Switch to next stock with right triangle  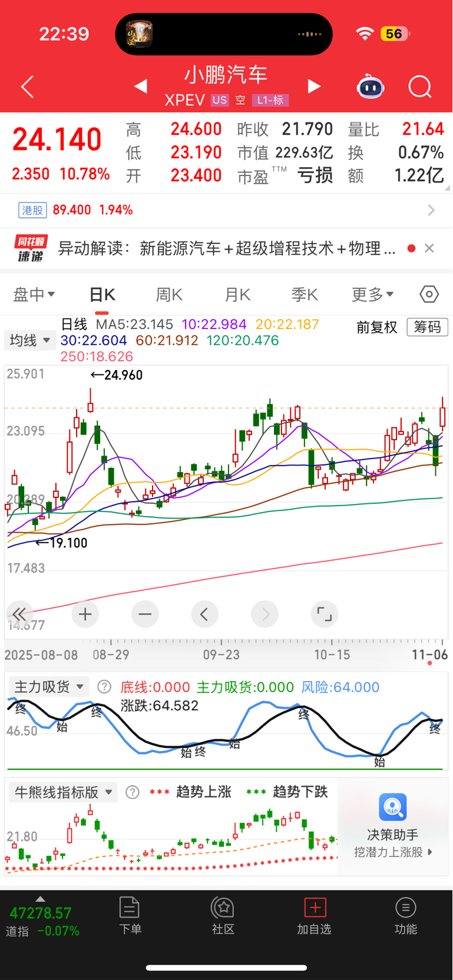tap(315, 87)
